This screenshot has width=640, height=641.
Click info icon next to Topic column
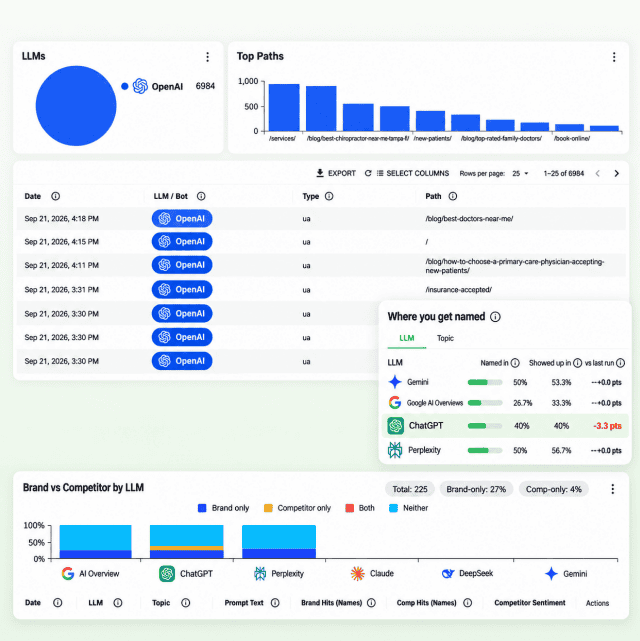point(186,603)
